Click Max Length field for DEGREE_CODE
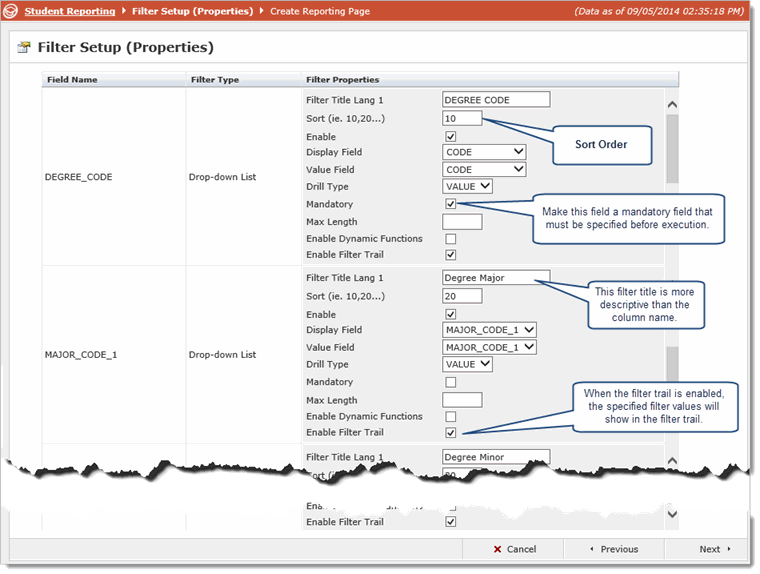Image resolution: width=760 pixels, height=574 pixels. [x=462, y=222]
